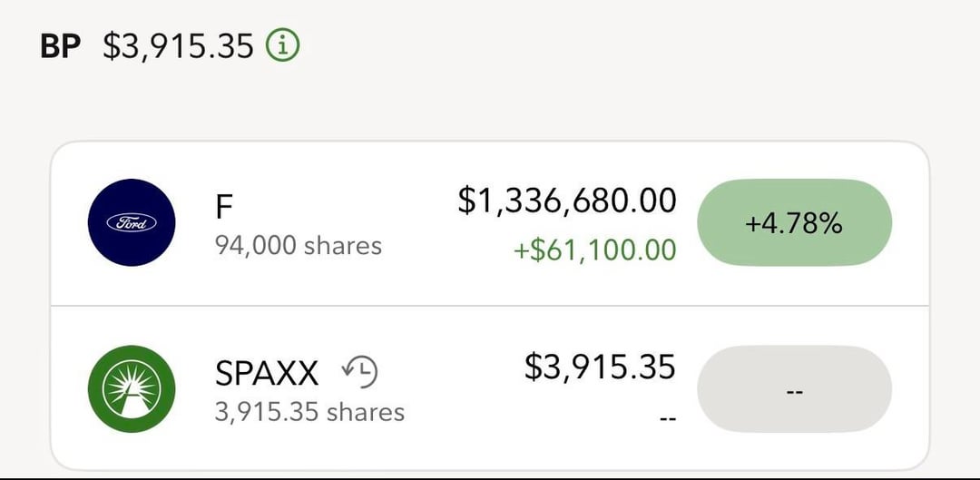
Task: Toggle the gray dashed SPAXX change pill
Action: coord(794,388)
